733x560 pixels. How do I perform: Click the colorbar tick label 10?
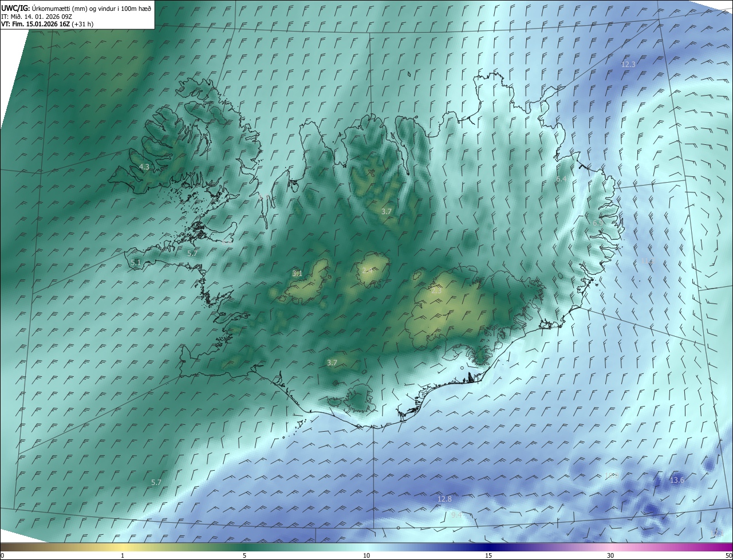click(x=366, y=555)
